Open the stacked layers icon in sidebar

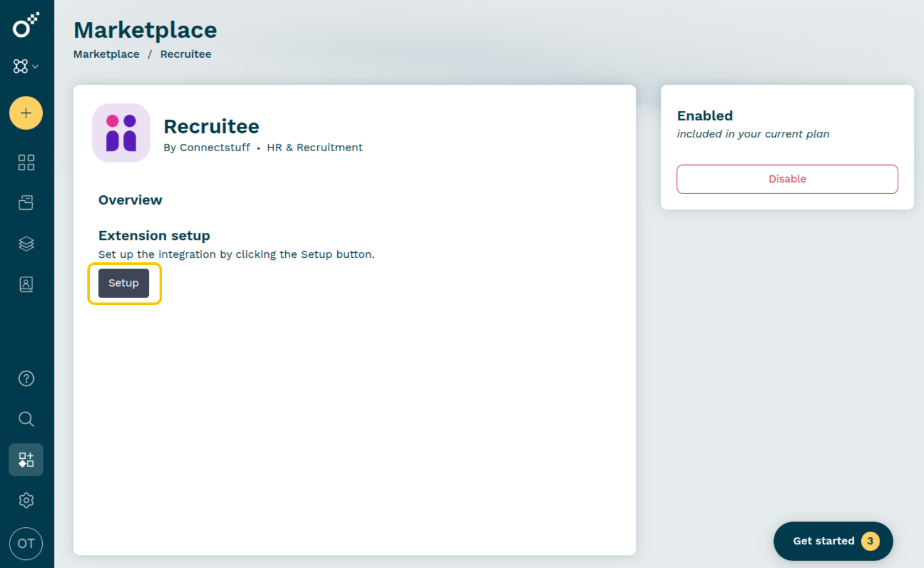(x=26, y=244)
